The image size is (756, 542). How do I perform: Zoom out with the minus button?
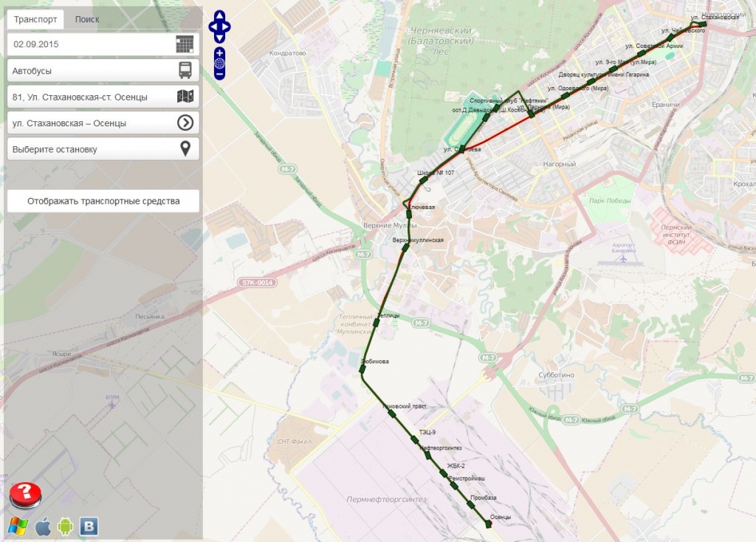(219, 75)
